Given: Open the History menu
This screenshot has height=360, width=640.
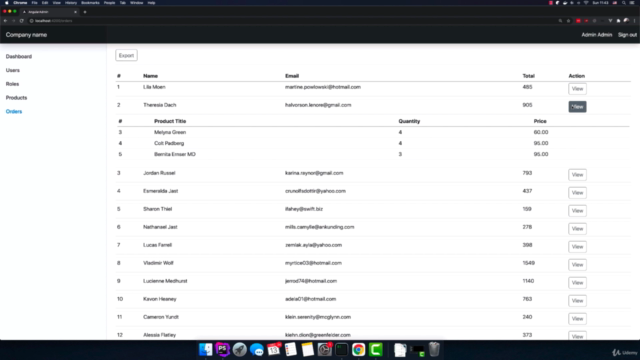Looking at the screenshot, I should 71,3.
